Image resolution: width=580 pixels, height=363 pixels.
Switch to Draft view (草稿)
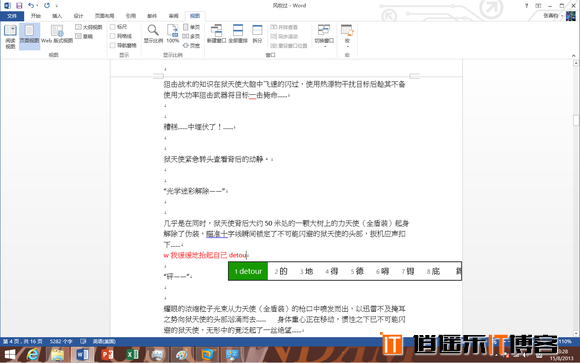click(x=84, y=36)
